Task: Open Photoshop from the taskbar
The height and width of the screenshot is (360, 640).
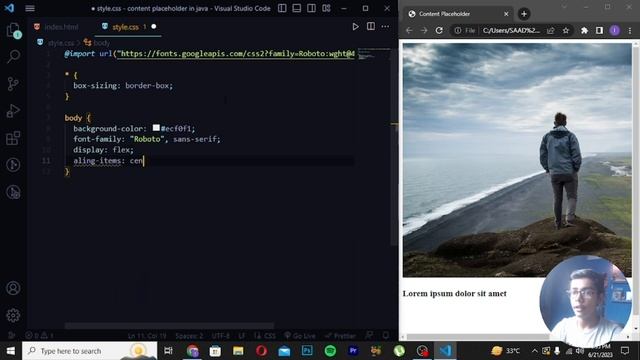Action: tap(307, 351)
